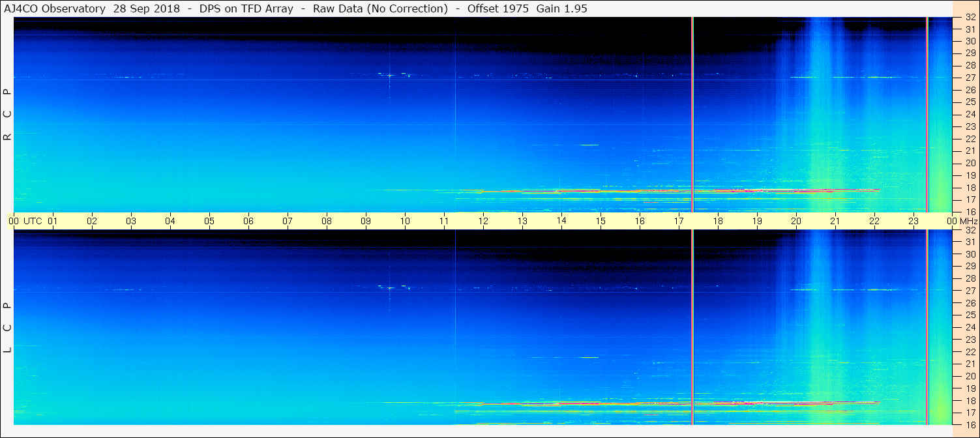Click the 24 MHz tick on the RCP scale

point(970,114)
